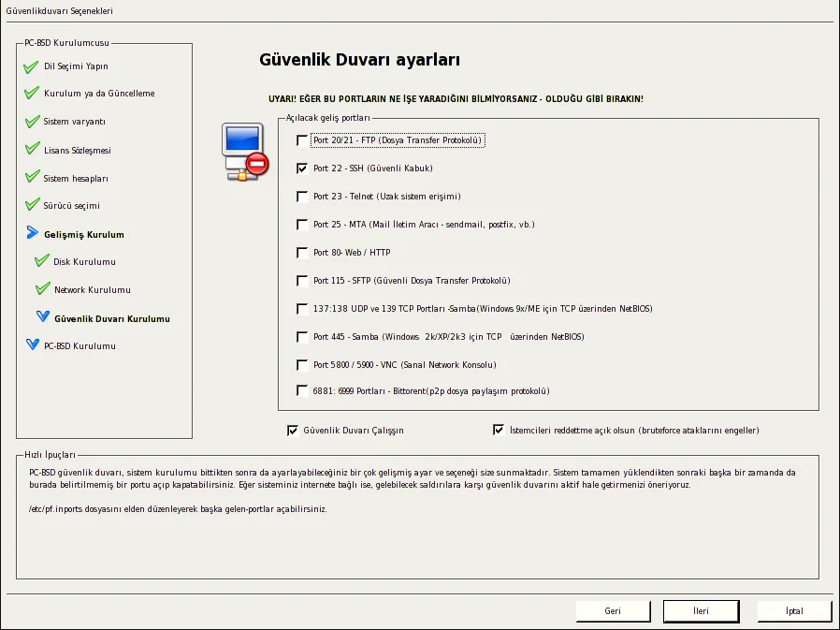Enable Port 20/21 FTP checkbox
The image size is (840, 630).
(302, 140)
